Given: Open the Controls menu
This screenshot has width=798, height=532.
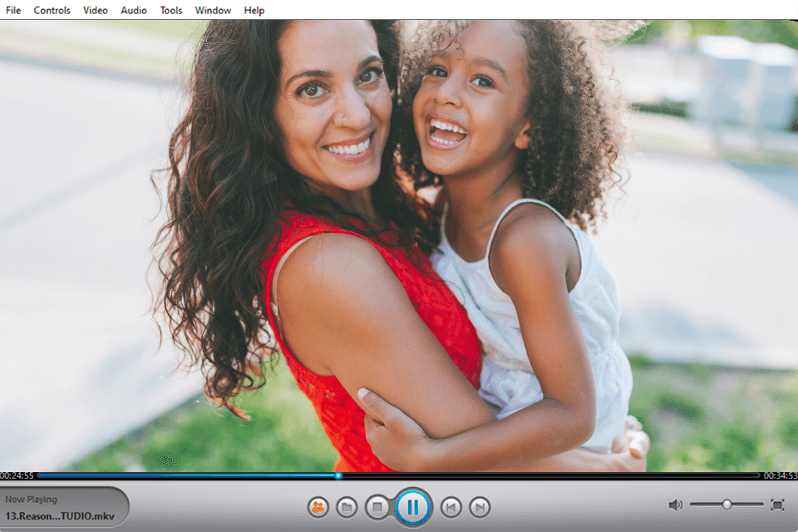Looking at the screenshot, I should [52, 10].
